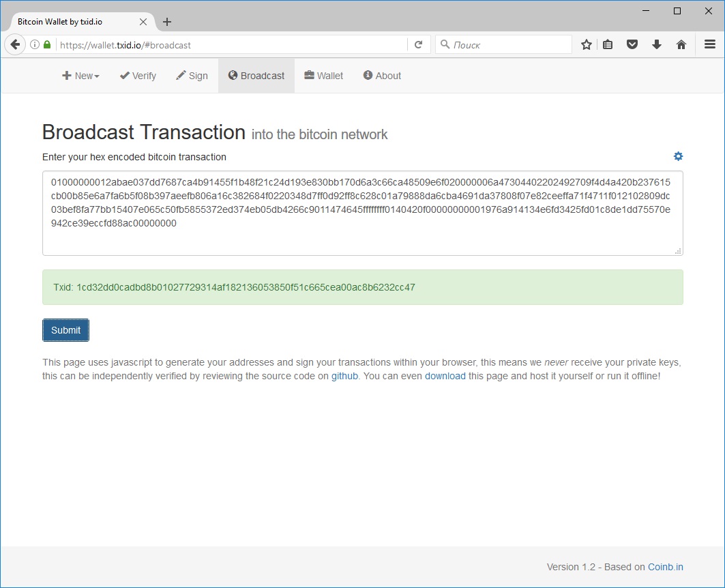This screenshot has height=588, width=725.
Task: Select the Broadcast nav item
Action: coord(256,76)
